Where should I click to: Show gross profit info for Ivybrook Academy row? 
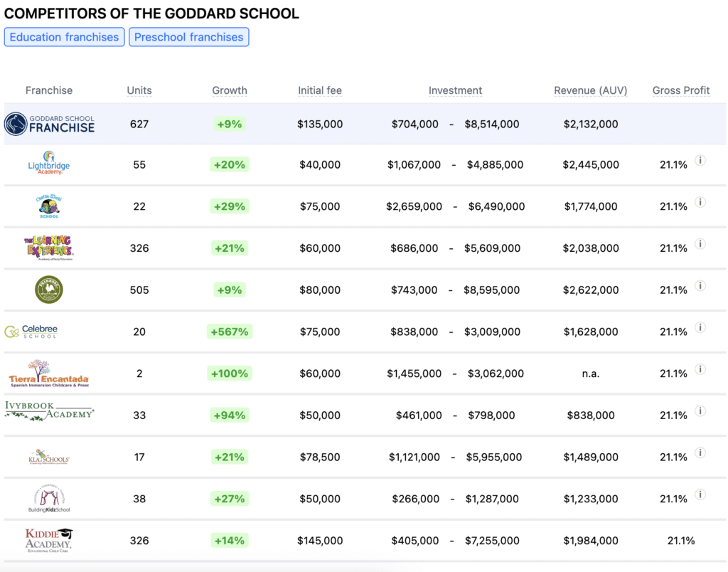click(700, 411)
